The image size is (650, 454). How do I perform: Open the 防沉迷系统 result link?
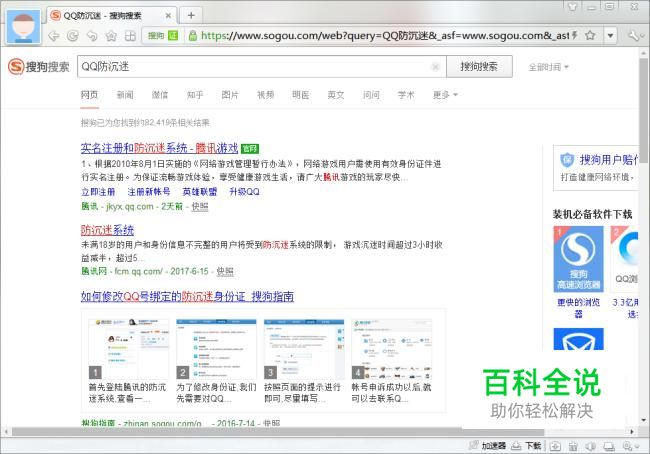[107, 230]
